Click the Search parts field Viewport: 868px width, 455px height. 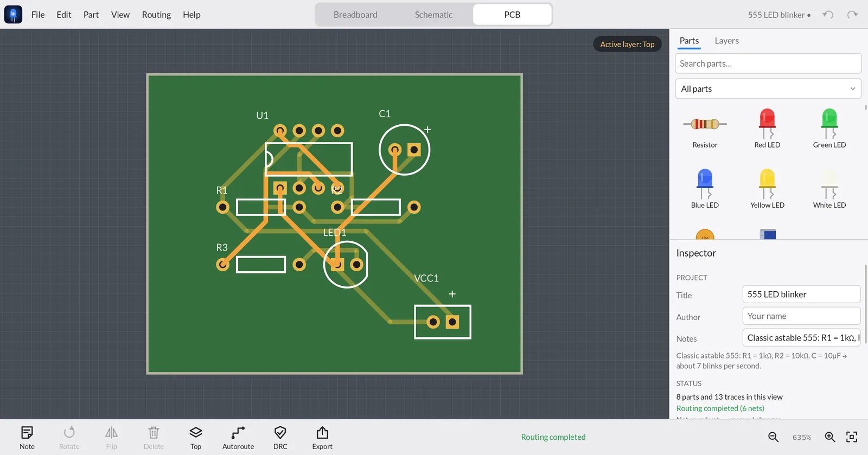click(x=768, y=63)
